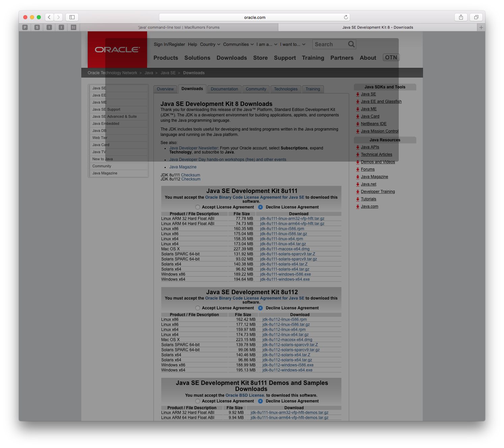This screenshot has height=448, width=504.
Task: Decline License Agreement for JDK 8u112
Action: coord(260,308)
